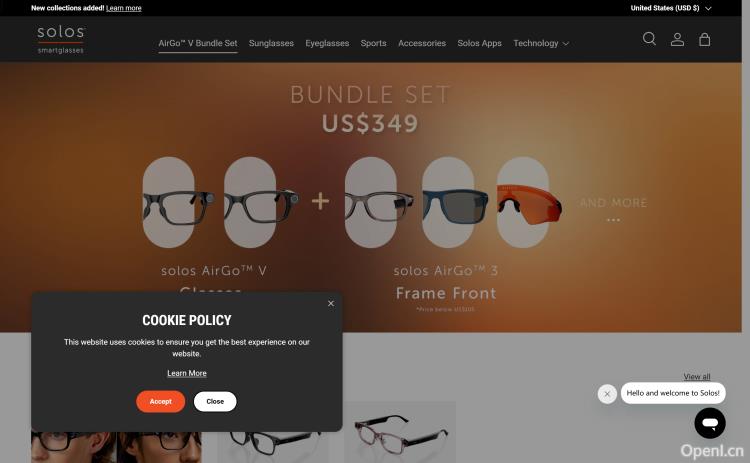Open the account profile icon
The width and height of the screenshot is (750, 463).
[677, 39]
